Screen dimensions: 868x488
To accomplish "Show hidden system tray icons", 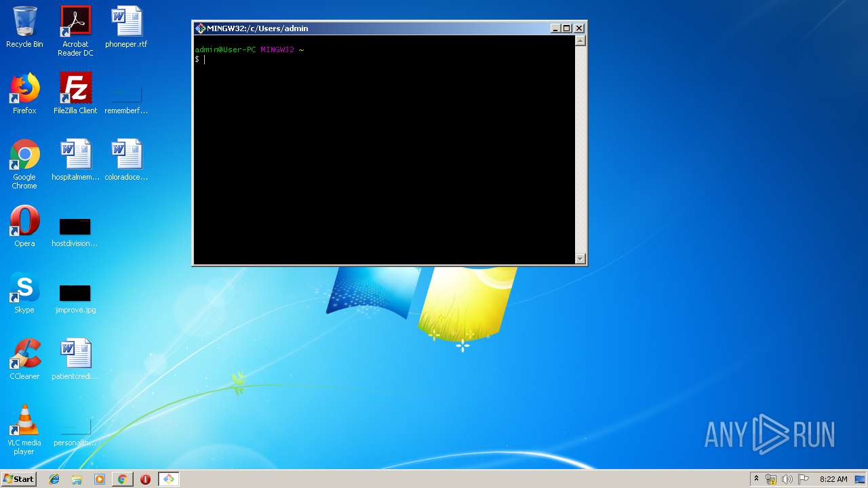I will (x=756, y=479).
